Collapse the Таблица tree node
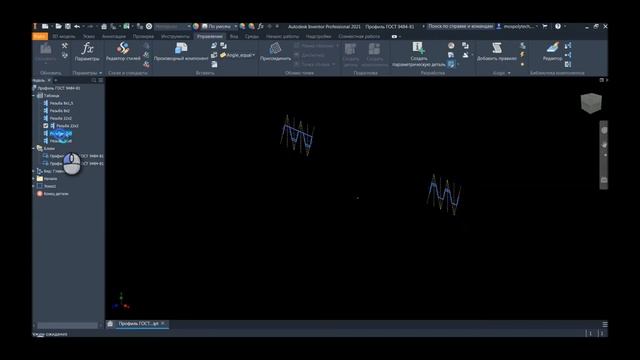 click(x=34, y=96)
